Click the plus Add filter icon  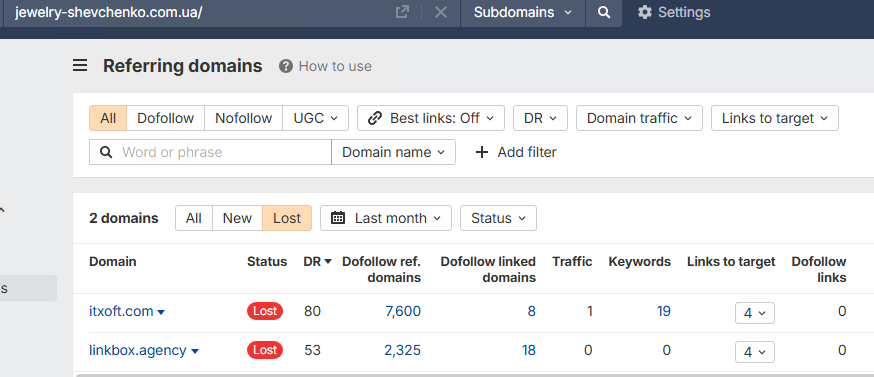click(x=482, y=152)
